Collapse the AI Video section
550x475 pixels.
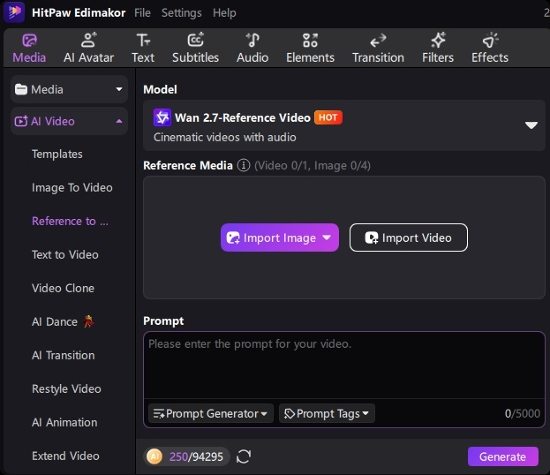tap(69, 121)
